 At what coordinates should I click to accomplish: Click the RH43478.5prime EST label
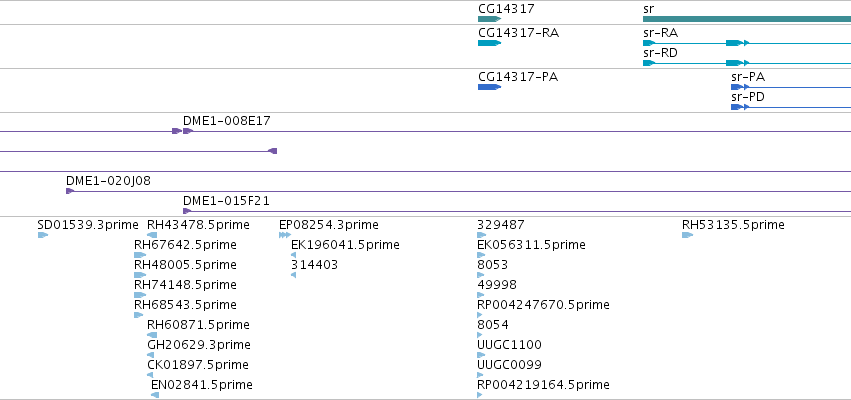(198, 225)
